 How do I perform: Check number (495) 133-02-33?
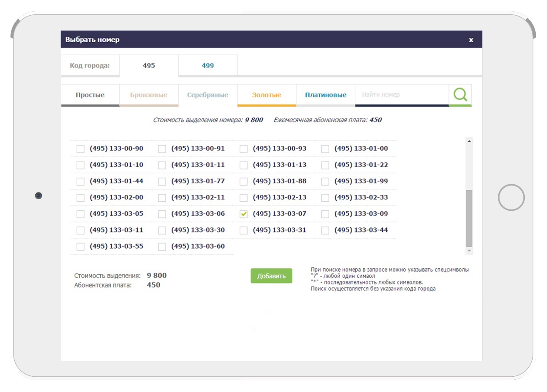pos(325,198)
